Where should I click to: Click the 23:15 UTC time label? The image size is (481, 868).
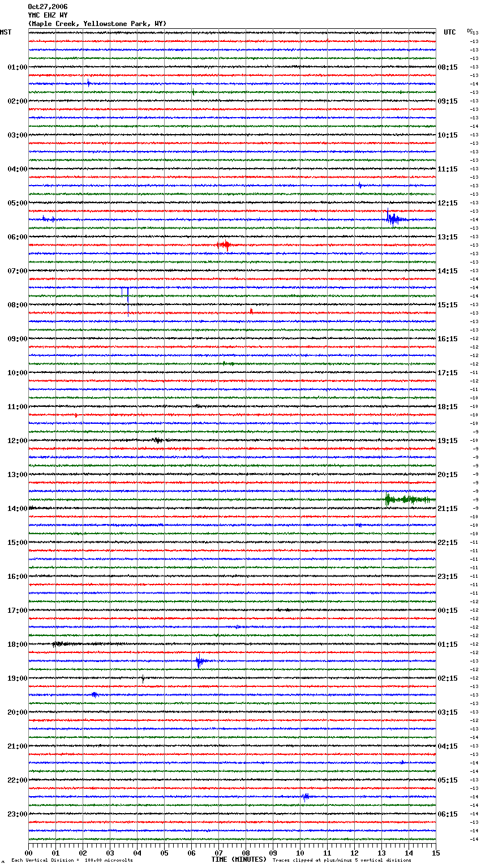click(448, 577)
